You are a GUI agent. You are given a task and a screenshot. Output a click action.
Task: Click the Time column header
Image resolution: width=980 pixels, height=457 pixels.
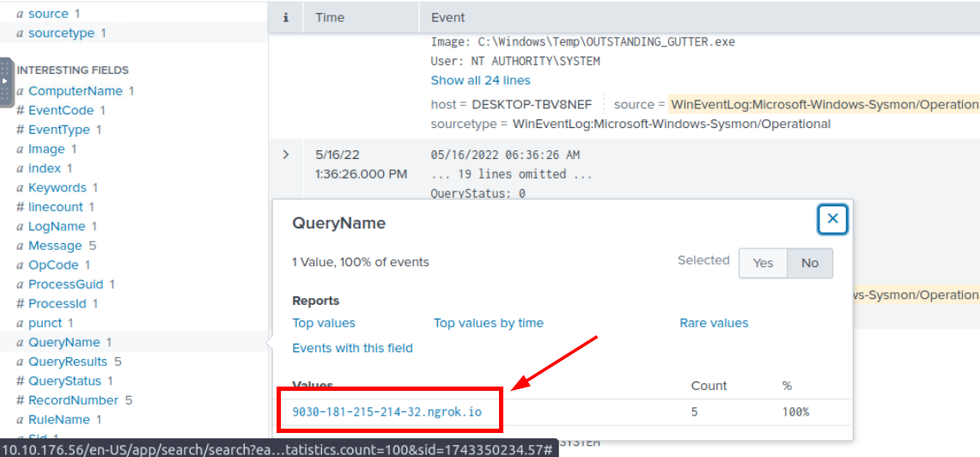point(330,17)
